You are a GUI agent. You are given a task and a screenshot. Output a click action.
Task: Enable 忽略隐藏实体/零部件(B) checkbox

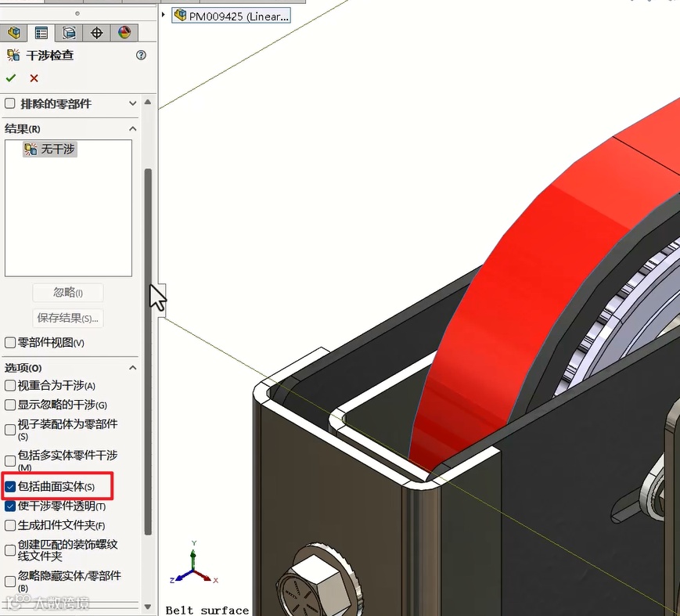tap(10, 582)
